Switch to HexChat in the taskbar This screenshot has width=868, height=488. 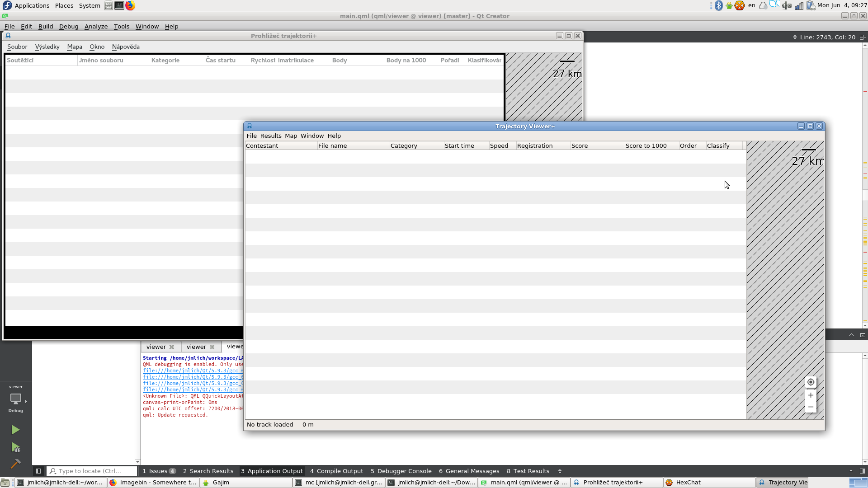pos(709,483)
